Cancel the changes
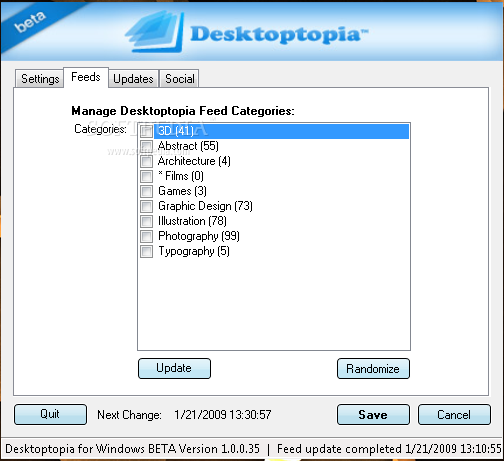504x461 pixels. (454, 414)
